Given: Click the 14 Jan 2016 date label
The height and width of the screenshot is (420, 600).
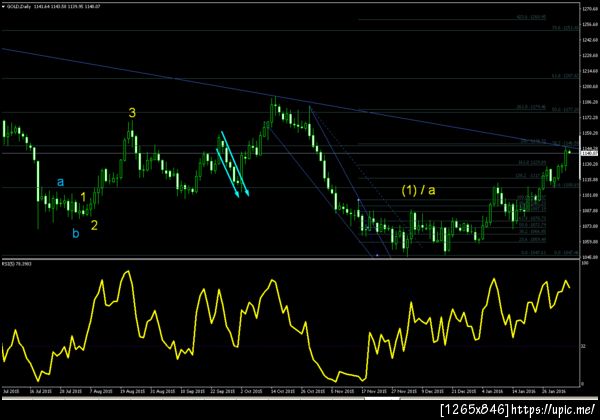Looking at the screenshot, I should click(x=524, y=391).
